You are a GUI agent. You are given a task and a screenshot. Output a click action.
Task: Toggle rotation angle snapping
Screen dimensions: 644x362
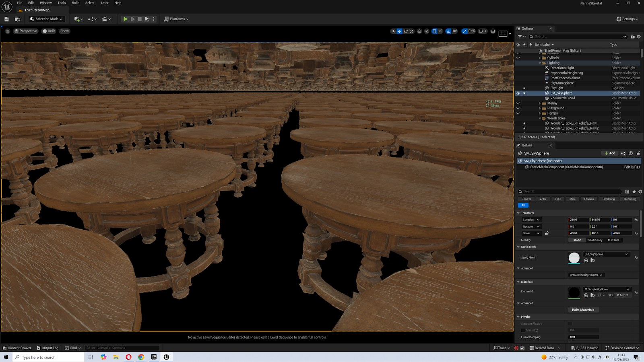[x=448, y=31]
